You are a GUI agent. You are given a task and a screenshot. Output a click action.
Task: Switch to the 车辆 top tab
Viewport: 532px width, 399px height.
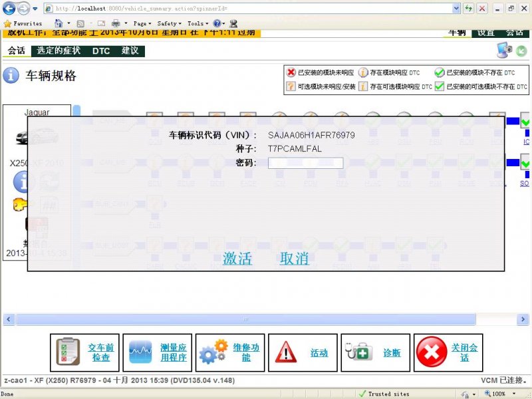click(457, 33)
